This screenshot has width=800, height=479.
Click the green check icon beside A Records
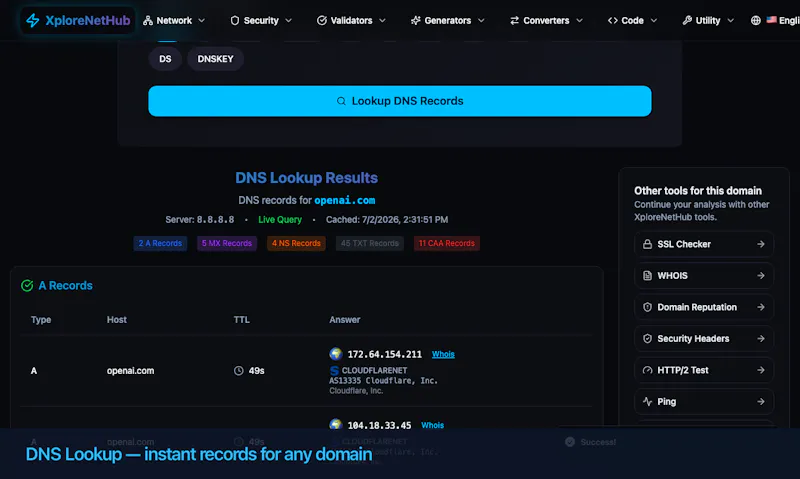pyautogui.click(x=27, y=286)
